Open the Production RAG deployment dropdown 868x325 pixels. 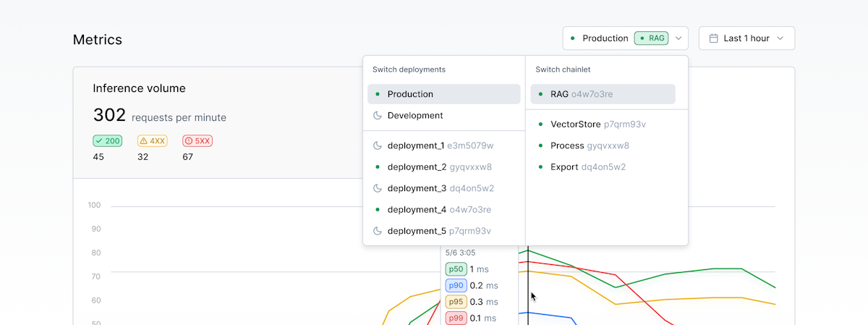(x=625, y=38)
